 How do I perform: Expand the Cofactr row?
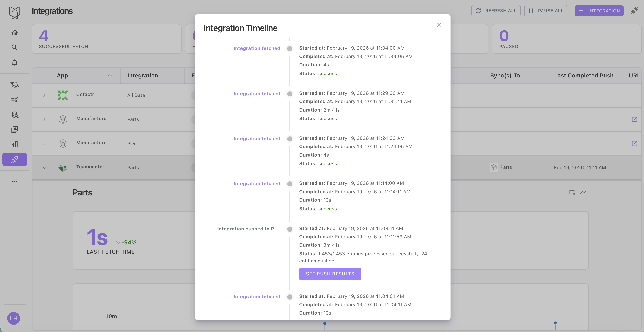[x=44, y=95]
